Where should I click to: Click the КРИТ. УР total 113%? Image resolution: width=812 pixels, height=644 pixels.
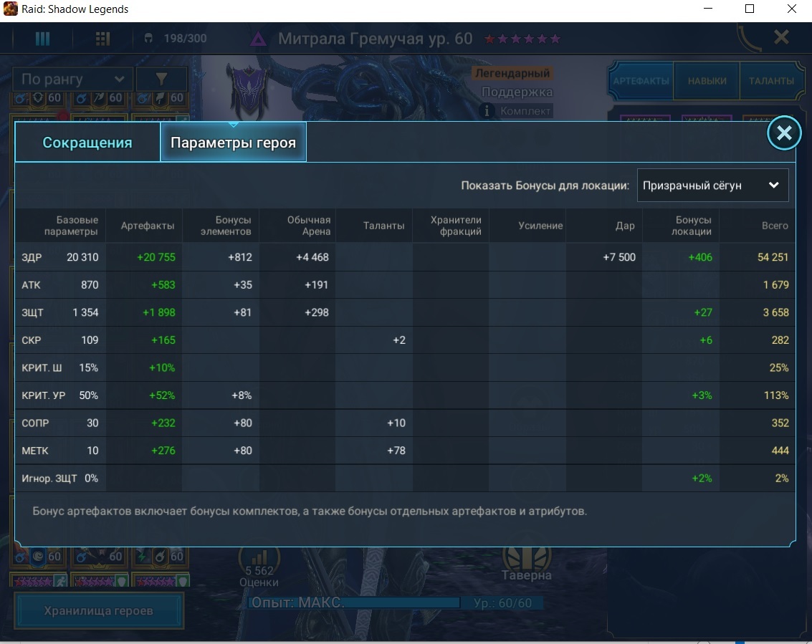[x=776, y=395]
